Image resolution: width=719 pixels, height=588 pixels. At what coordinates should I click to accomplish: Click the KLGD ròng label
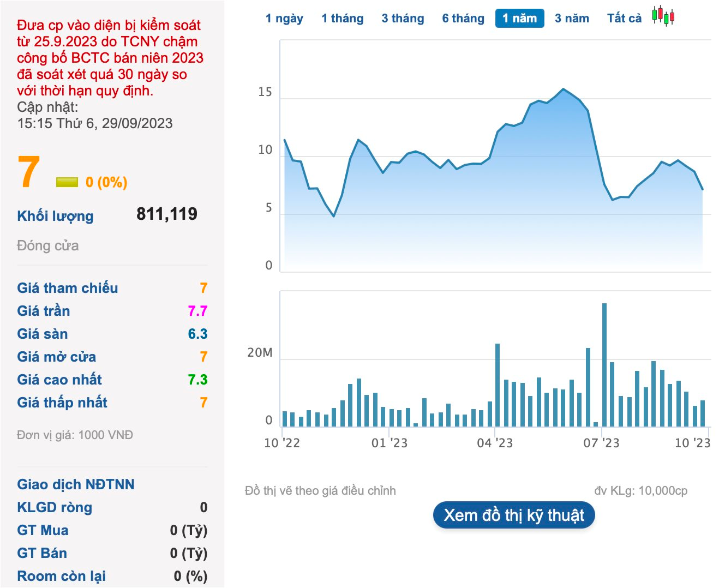click(x=55, y=508)
